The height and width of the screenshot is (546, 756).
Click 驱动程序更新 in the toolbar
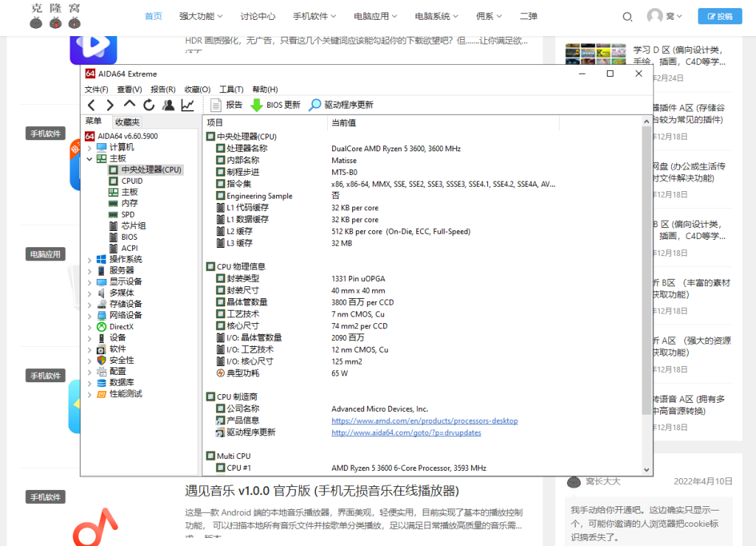(341, 105)
